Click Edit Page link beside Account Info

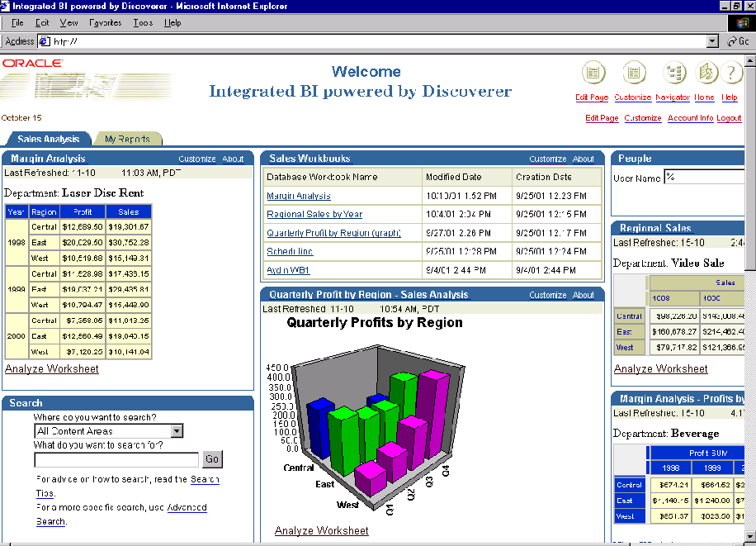602,118
